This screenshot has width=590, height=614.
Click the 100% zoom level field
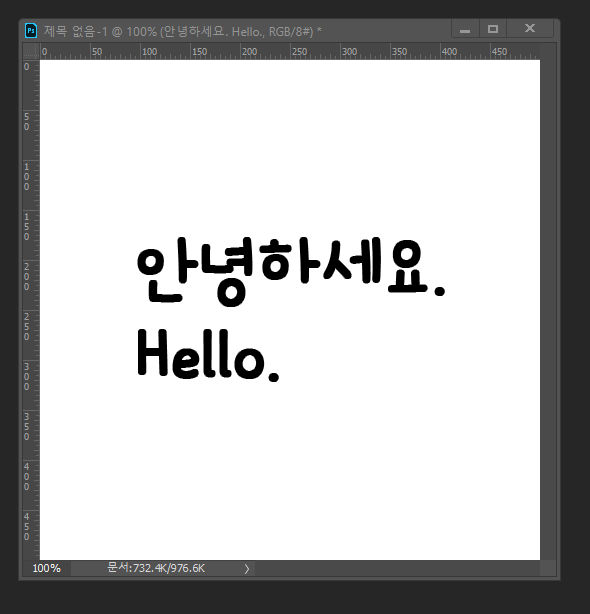click(47, 568)
